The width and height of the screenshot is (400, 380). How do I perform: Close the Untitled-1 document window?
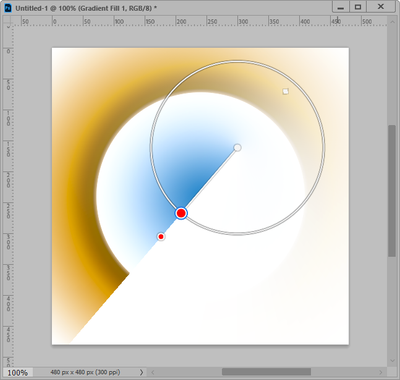point(381,7)
